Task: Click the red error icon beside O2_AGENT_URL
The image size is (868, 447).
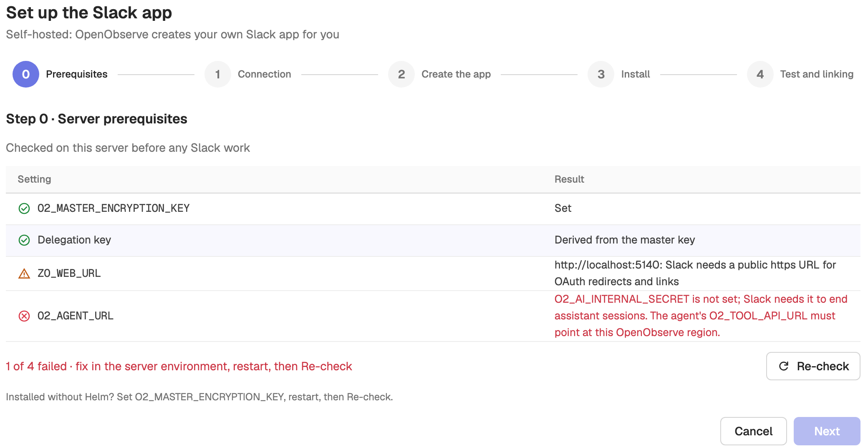Action: pos(24,316)
